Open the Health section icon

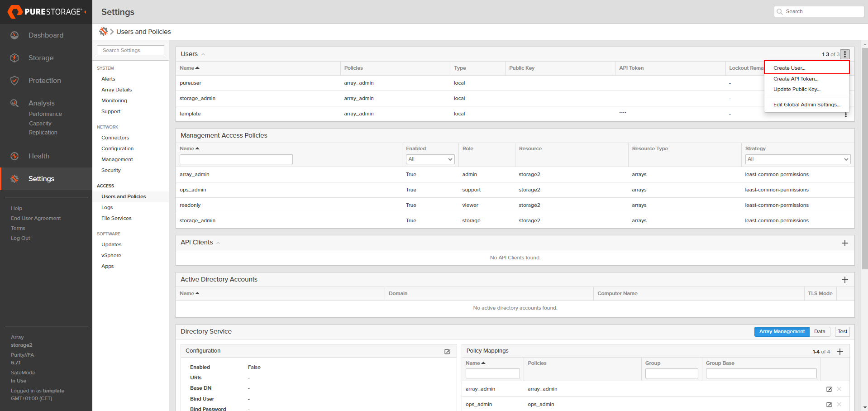[x=14, y=156]
